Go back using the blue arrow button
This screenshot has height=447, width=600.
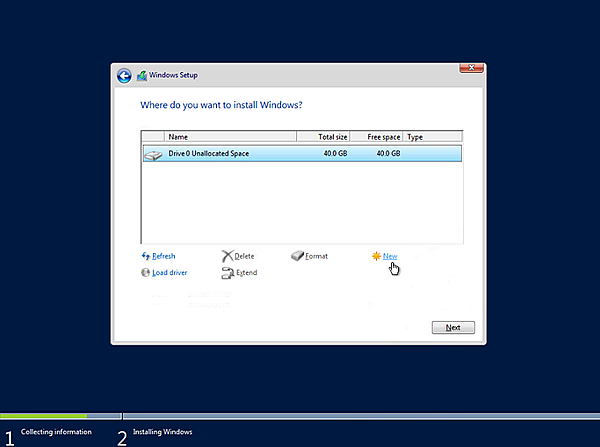point(124,75)
